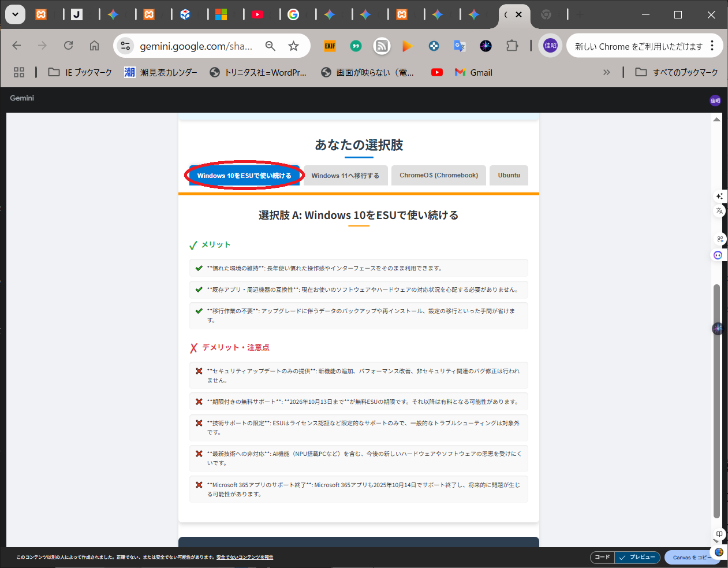Open the Gmail bookmark
Screen dimensions: 728x568
473,72
